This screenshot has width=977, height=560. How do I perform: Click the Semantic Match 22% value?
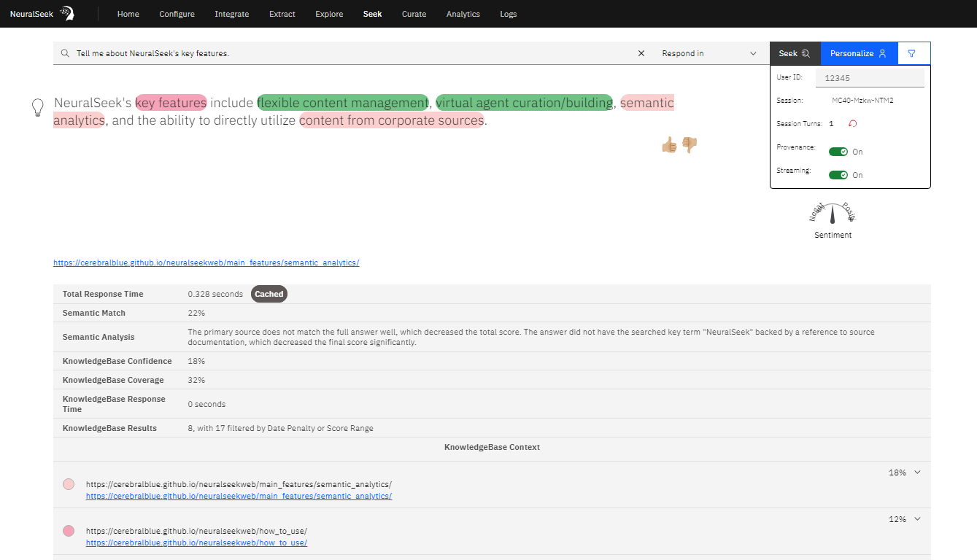(196, 313)
